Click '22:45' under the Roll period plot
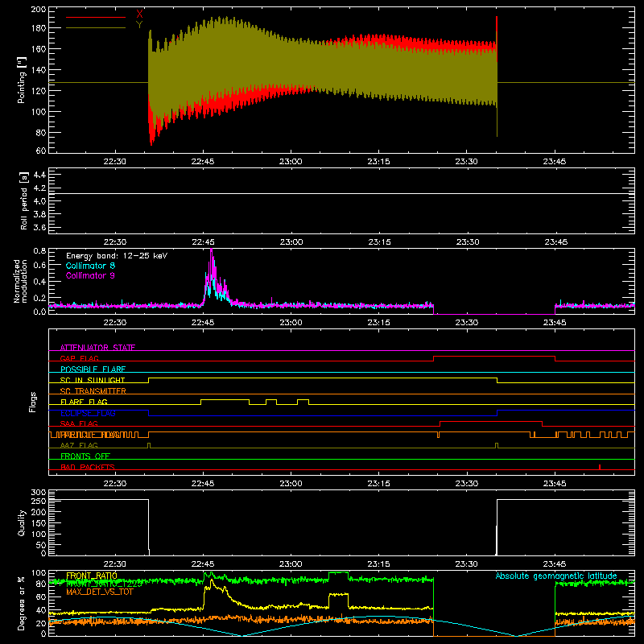The width and height of the screenshot is (644, 644). [203, 242]
